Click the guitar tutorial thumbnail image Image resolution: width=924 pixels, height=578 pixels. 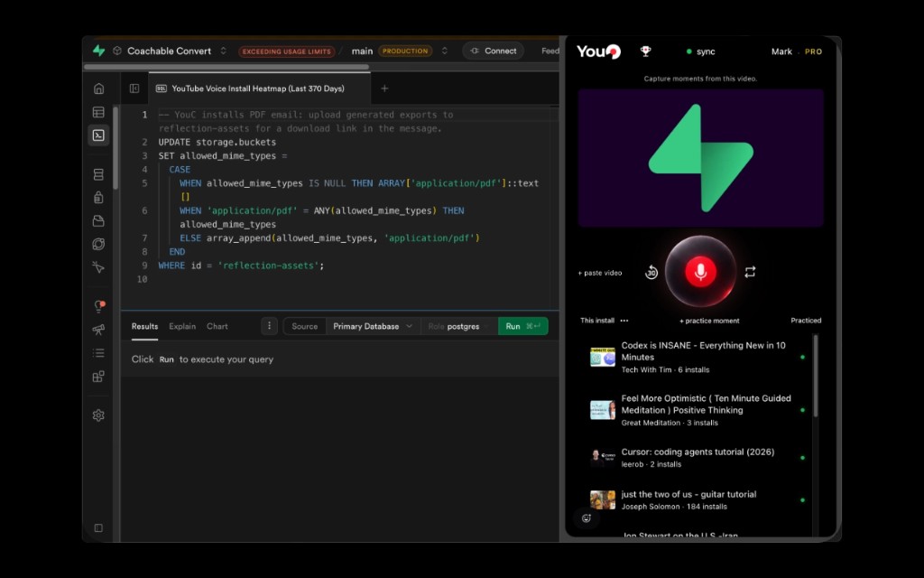click(x=602, y=500)
